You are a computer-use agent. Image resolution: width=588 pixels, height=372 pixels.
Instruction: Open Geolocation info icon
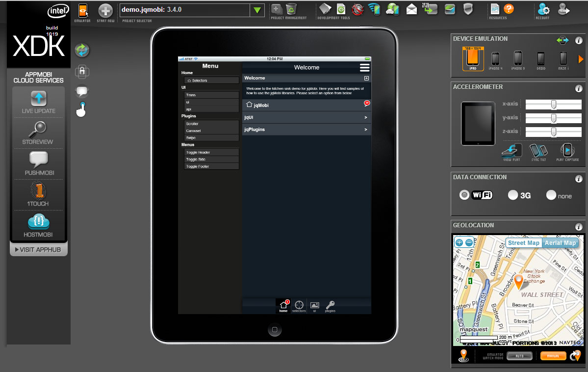click(579, 227)
